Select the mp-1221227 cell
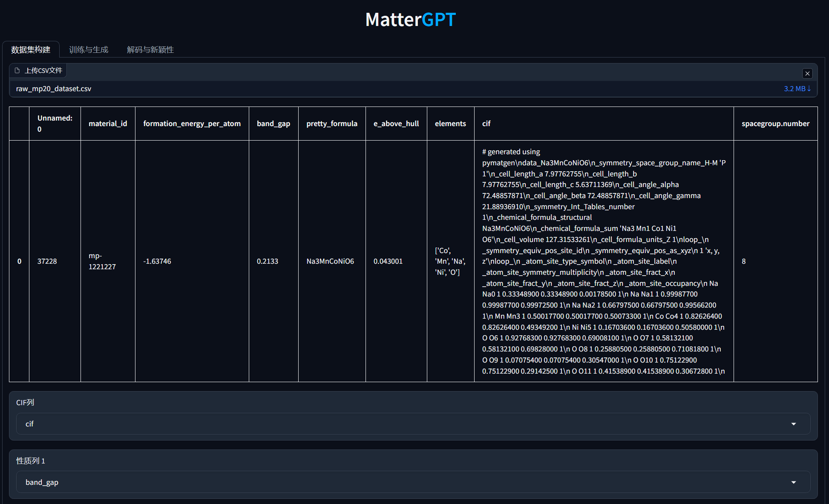This screenshot has width=829, height=504. coord(108,261)
